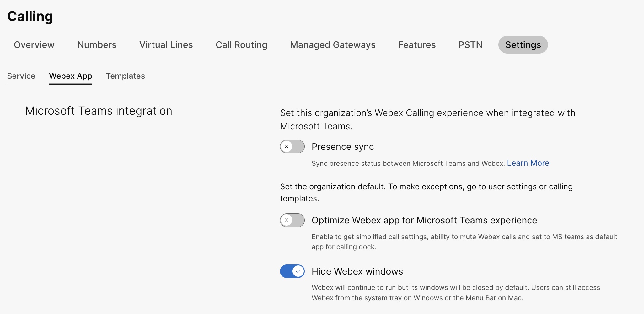Disable the Hide Webex windows toggle
The image size is (644, 314).
(292, 271)
